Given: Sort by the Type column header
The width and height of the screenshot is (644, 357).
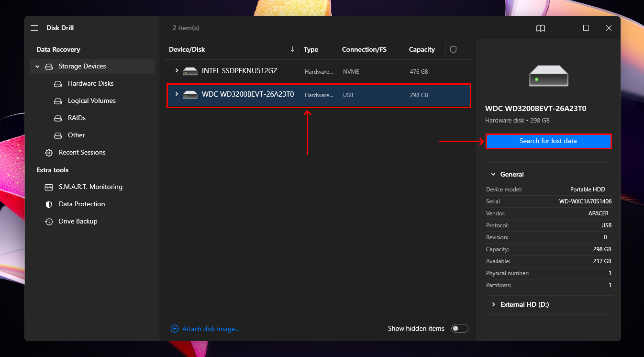Looking at the screenshot, I should click(x=311, y=49).
